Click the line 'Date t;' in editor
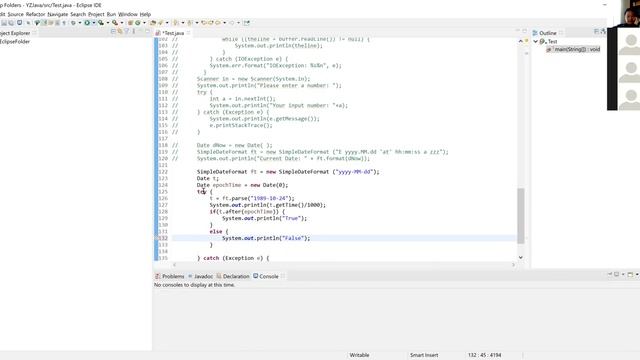Image resolution: width=640 pixels, height=360 pixels. coord(208,178)
